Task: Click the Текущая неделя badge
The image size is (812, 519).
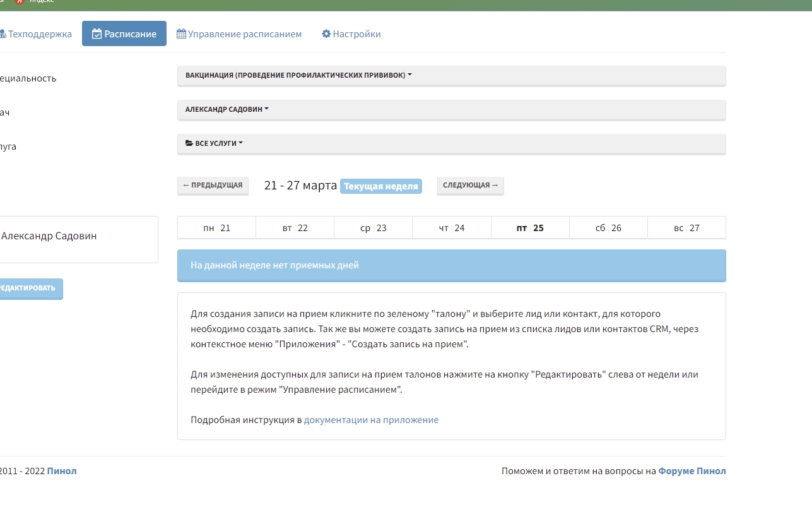Action: [380, 187]
